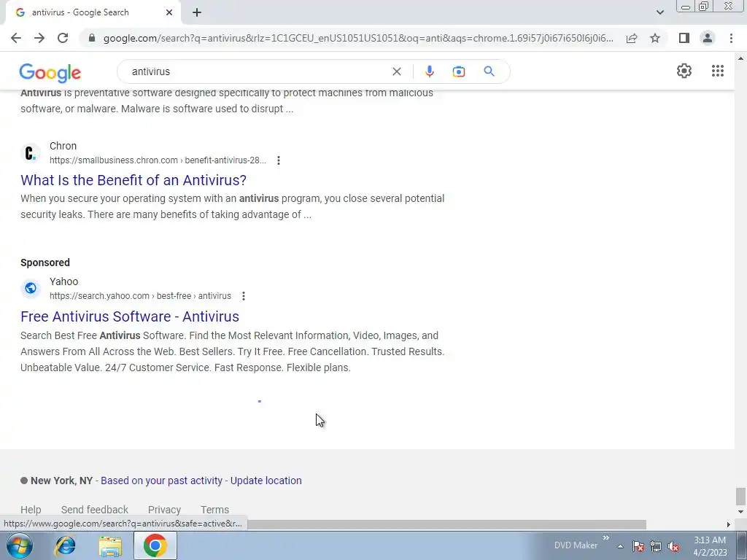Open 'What Is the Benefit of an Antivirus?'
This screenshot has height=560, width=747.
point(133,180)
